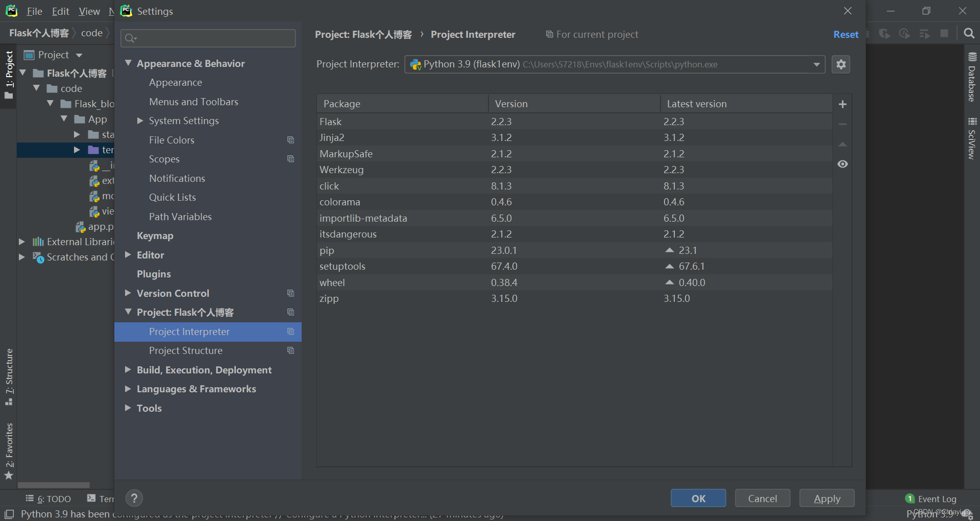
Task: Click the project tree horizontal scrollbar
Action: click(54, 485)
